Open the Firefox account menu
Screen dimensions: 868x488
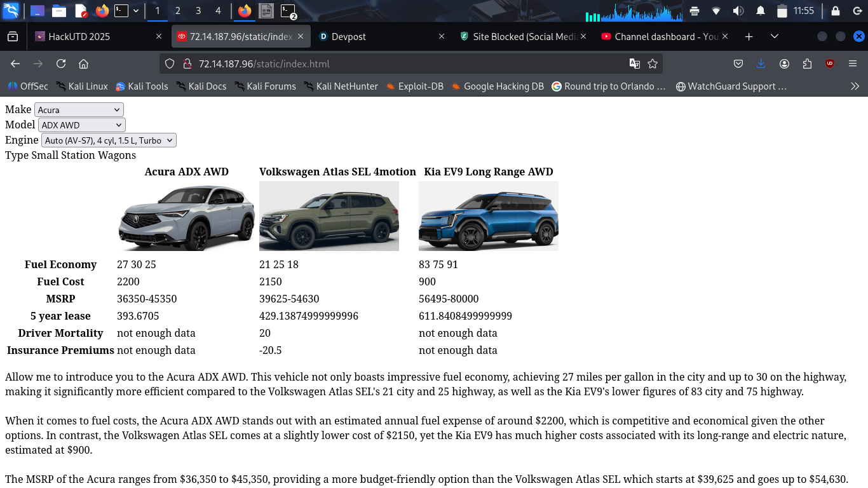click(784, 64)
